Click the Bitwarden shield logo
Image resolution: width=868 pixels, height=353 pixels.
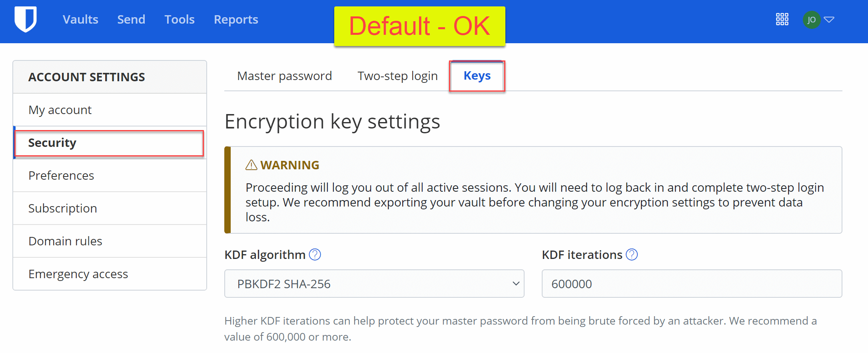click(x=26, y=19)
